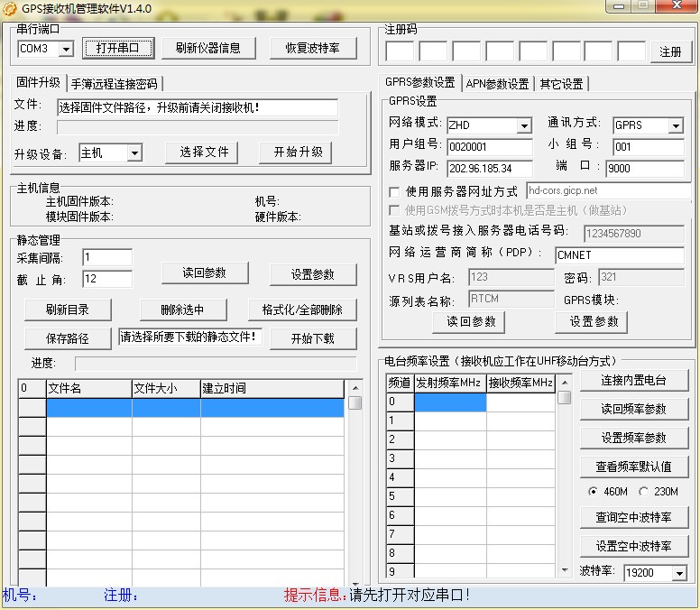Open the 波特率 19200 dropdown
This screenshot has width=700, height=610.
[x=679, y=573]
